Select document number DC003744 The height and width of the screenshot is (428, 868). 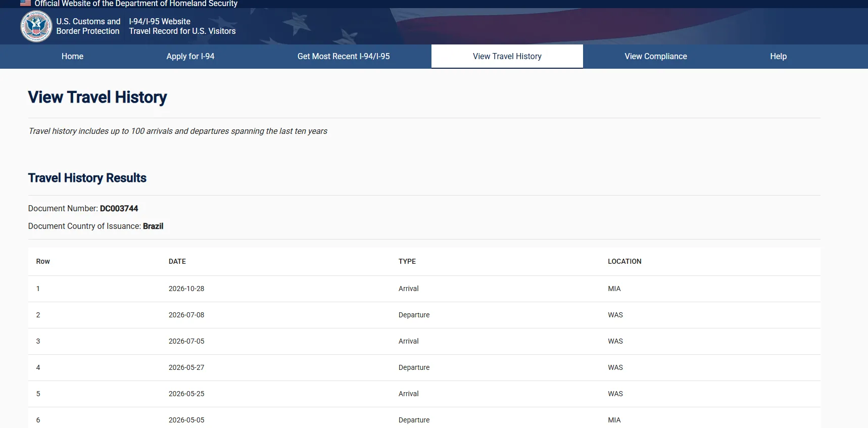119,208
